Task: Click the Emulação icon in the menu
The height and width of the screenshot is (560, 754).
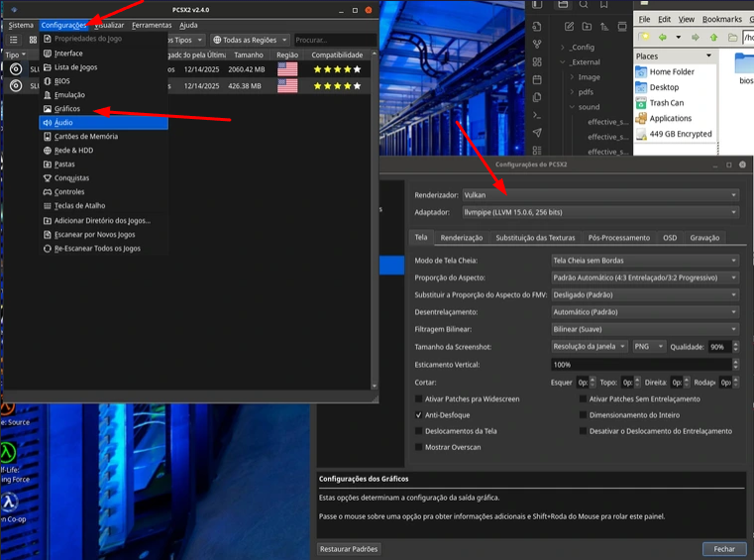Action: pos(47,95)
